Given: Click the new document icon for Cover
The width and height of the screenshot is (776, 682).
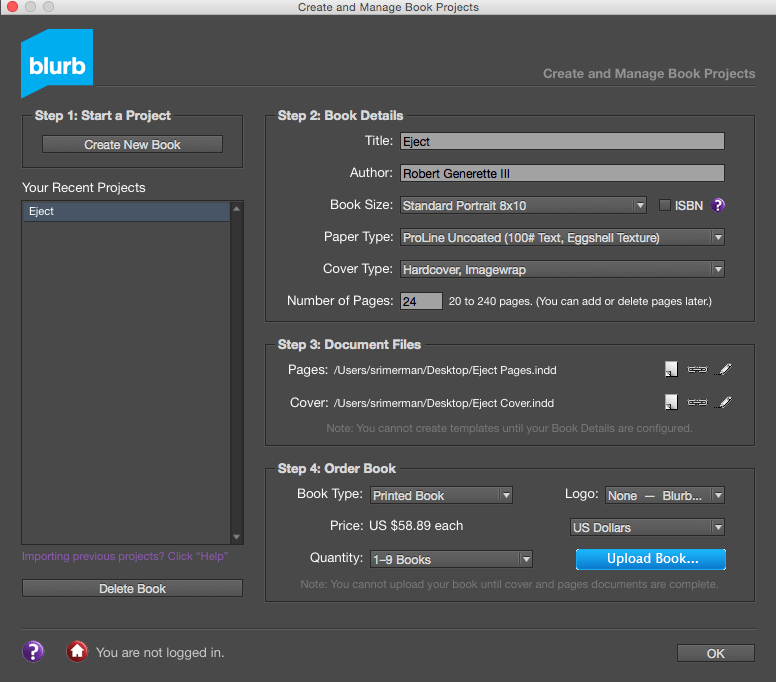Looking at the screenshot, I should tap(671, 402).
